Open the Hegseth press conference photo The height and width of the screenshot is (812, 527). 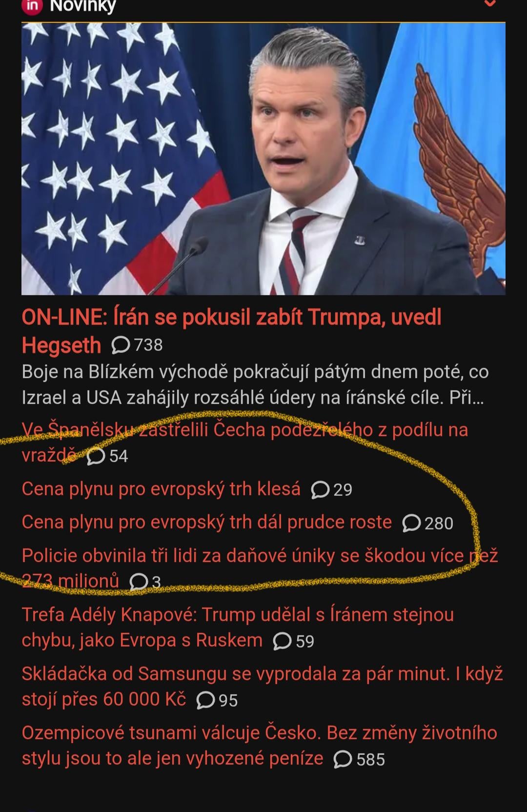pyautogui.click(x=263, y=159)
